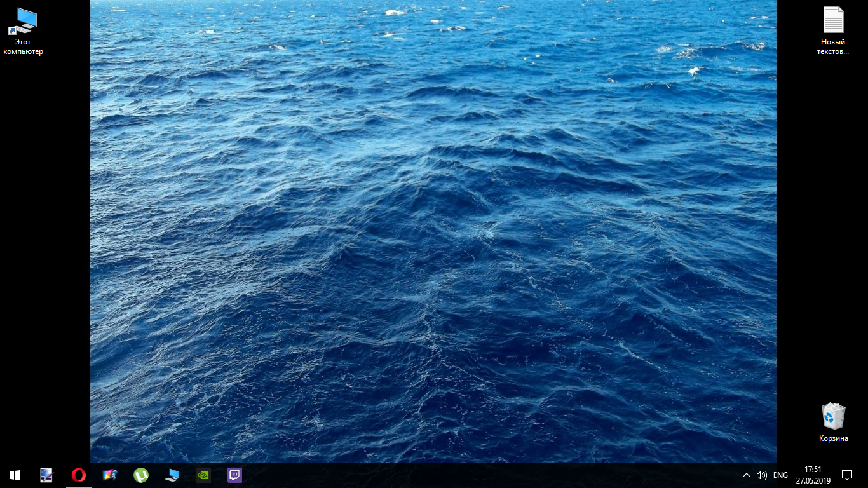Open uTorrent from the taskbar

point(141,475)
